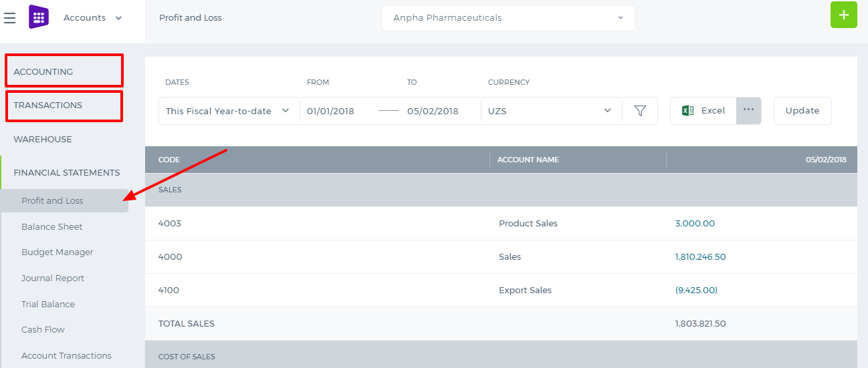Viewport: 868px width, 368px height.
Task: Click the purple app logo icon
Action: tap(39, 17)
